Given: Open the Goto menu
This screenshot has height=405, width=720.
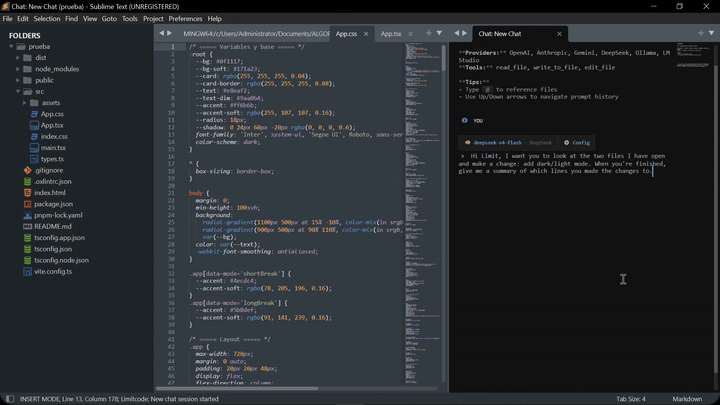Looking at the screenshot, I should (109, 19).
